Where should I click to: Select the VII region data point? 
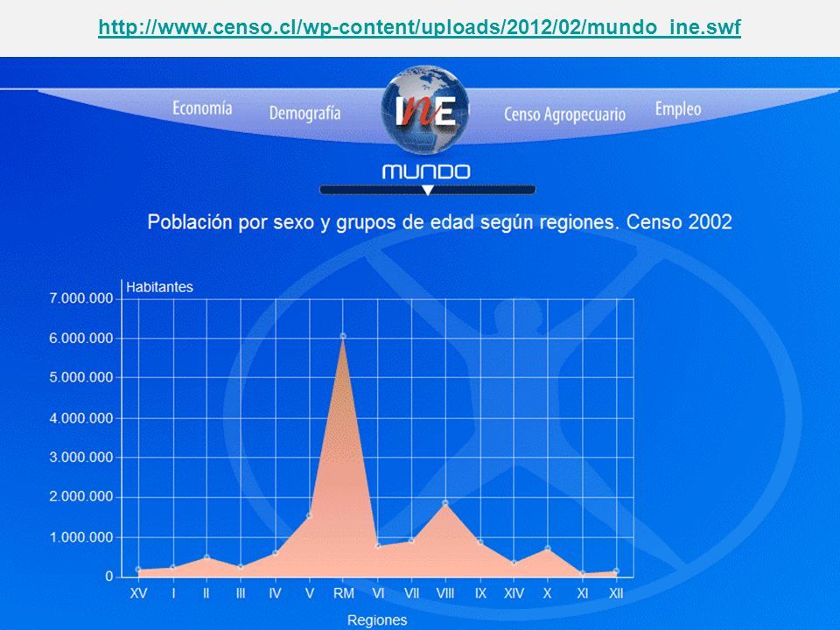pos(411,541)
